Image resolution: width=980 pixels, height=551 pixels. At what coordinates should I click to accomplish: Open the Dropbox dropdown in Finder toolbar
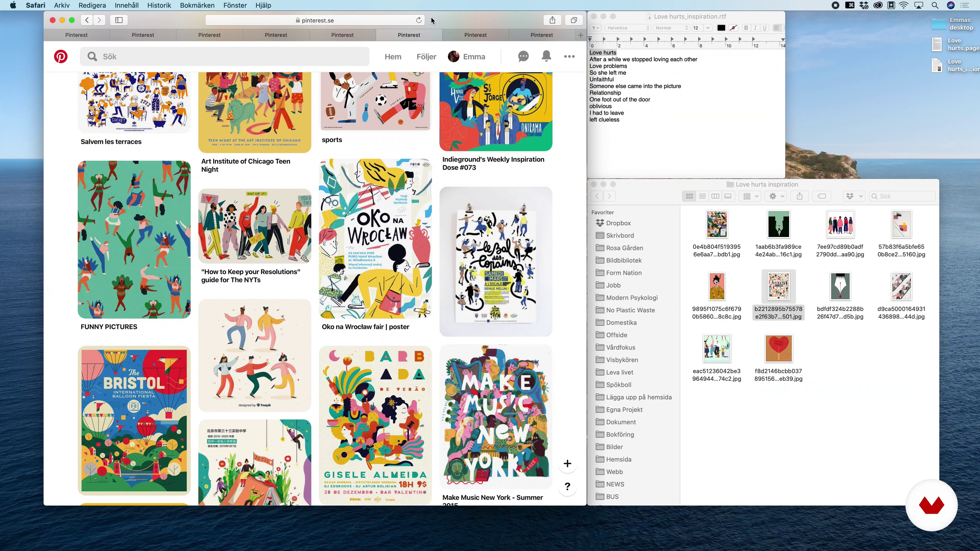click(x=854, y=196)
